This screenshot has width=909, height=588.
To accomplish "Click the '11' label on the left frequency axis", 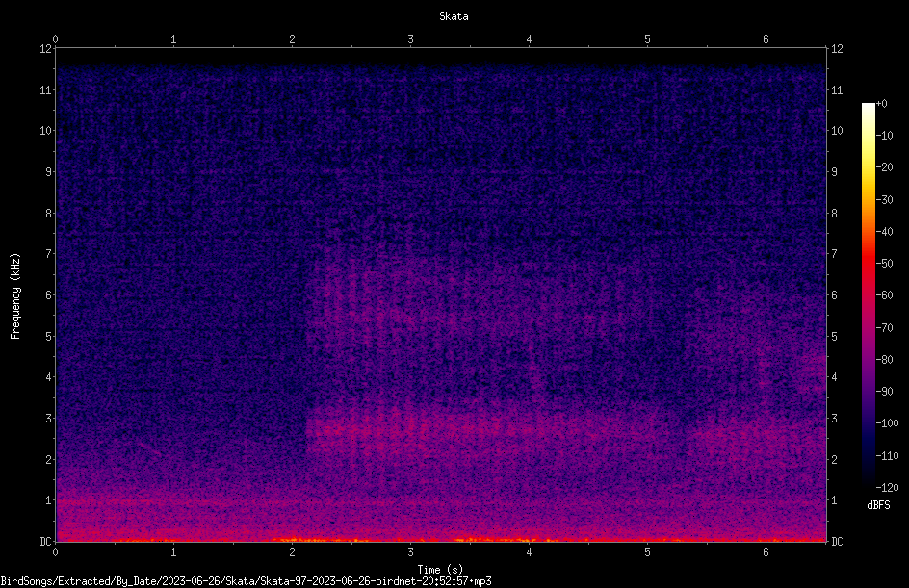I will (46, 90).
